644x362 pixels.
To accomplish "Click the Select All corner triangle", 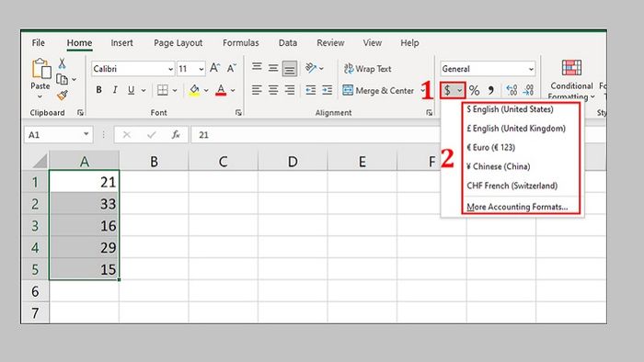I will [x=40, y=161].
